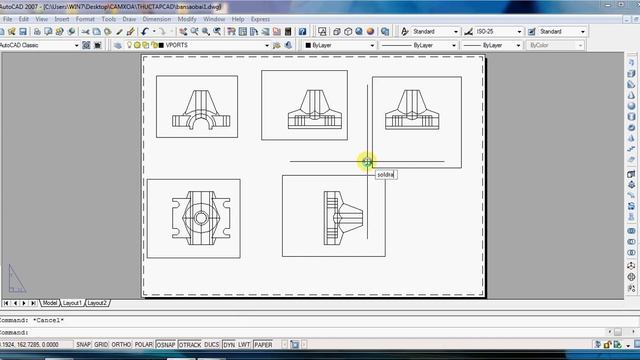
Task: Open the Draw menu
Action: point(129,19)
